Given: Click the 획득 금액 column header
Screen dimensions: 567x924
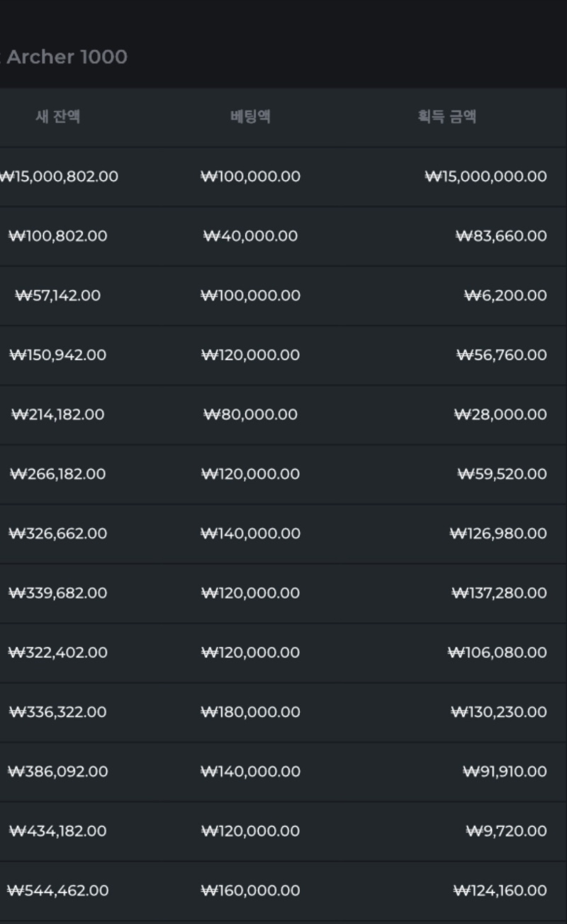Looking at the screenshot, I should (447, 117).
